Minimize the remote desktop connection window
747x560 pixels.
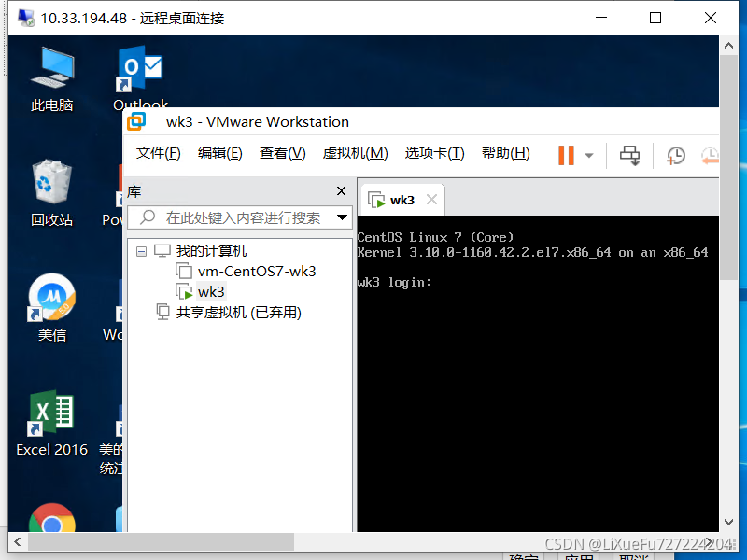pos(601,18)
